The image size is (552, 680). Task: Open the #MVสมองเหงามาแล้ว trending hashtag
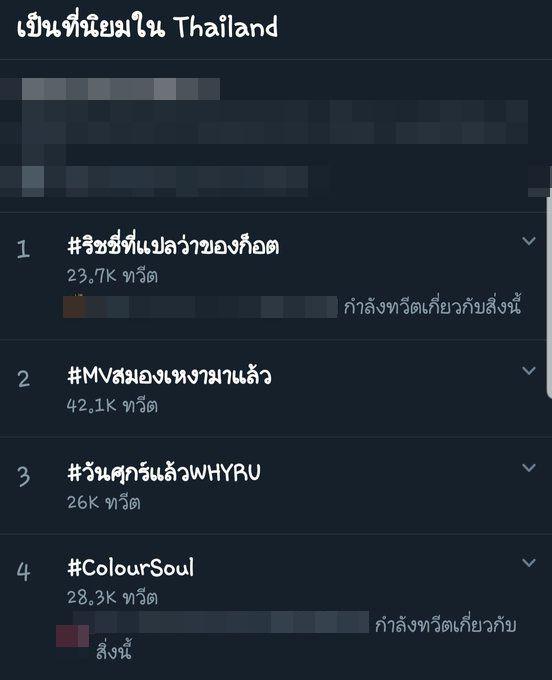point(169,376)
